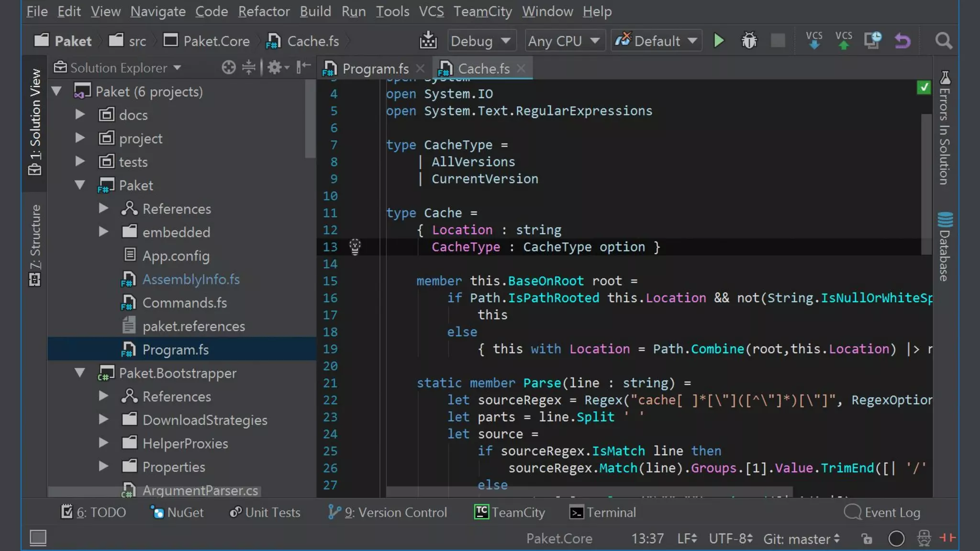Click the intention lightbulb at line 13
The height and width of the screenshot is (551, 980).
pos(355,246)
